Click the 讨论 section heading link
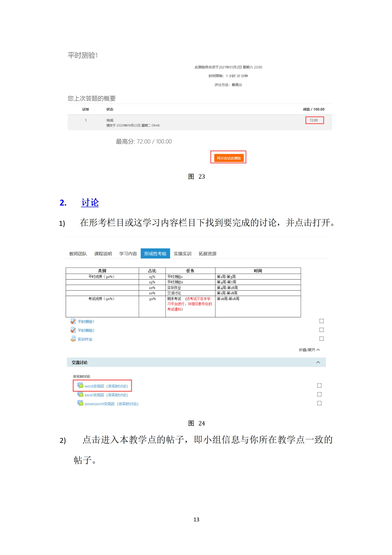 (90, 203)
